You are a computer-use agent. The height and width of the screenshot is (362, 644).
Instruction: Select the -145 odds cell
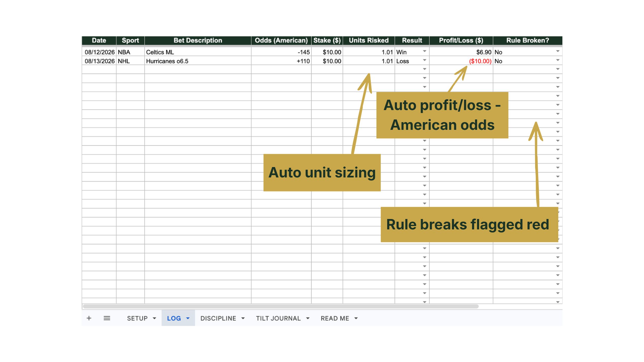click(281, 52)
